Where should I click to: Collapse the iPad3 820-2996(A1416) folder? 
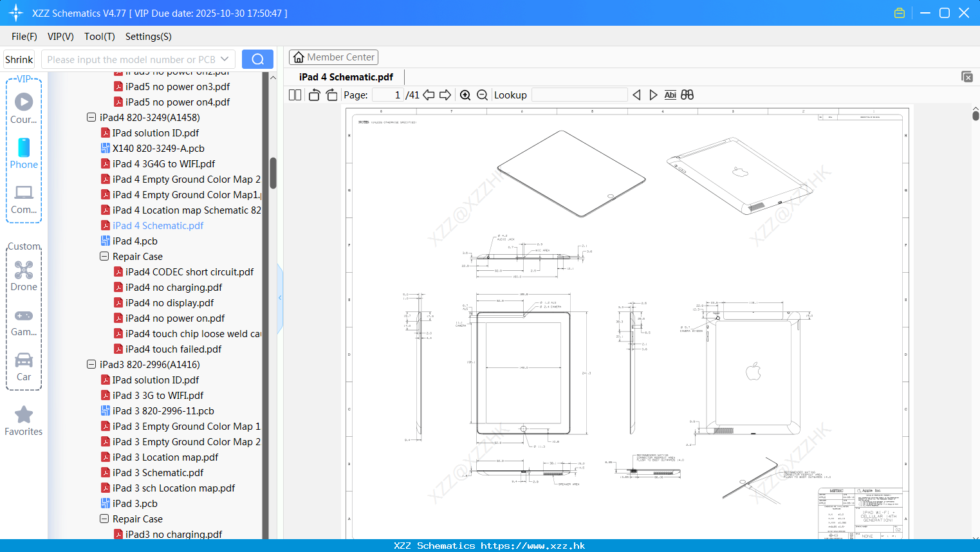(91, 365)
